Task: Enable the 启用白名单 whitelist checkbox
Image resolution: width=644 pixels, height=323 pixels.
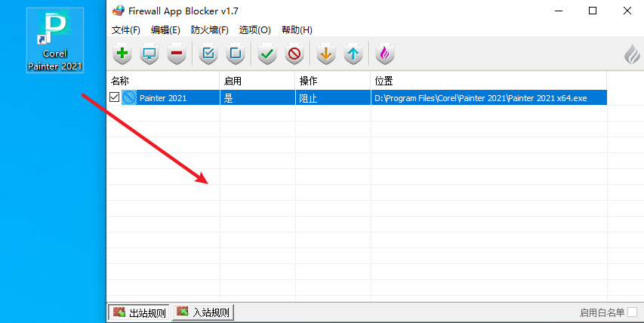Action: coord(633,312)
